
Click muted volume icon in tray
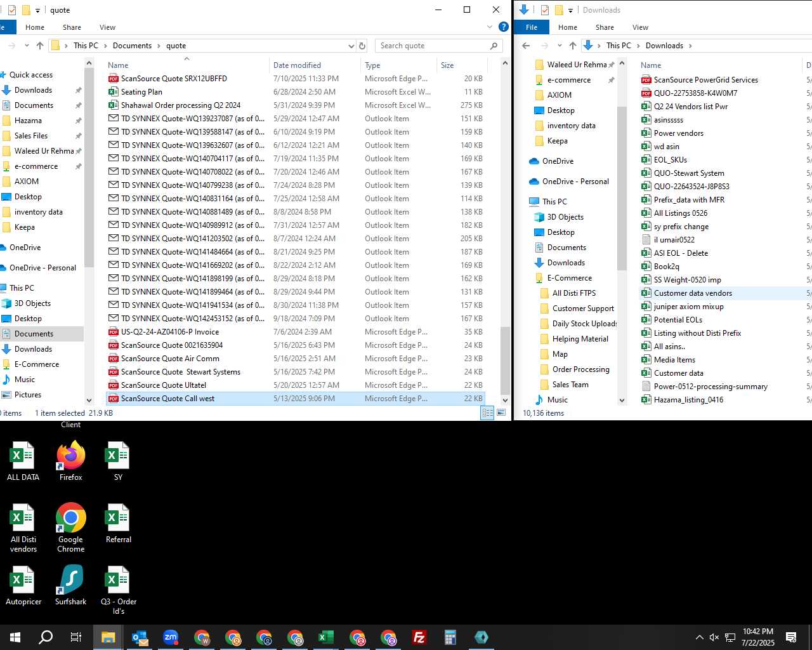point(714,637)
